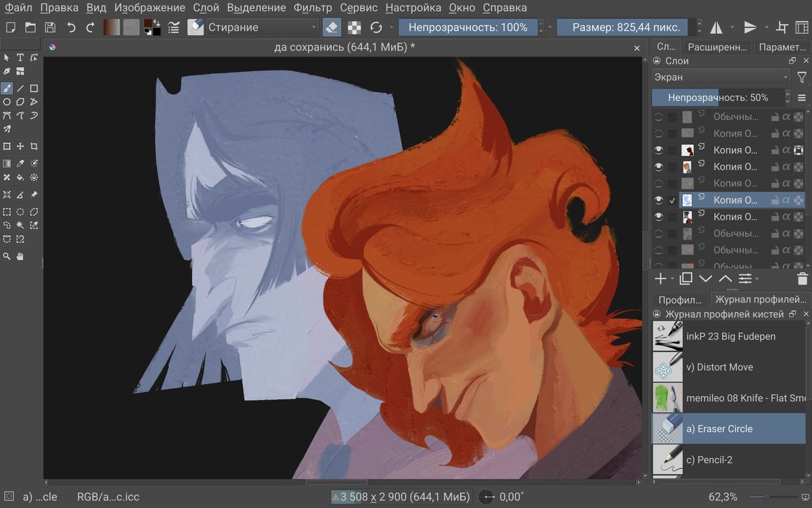Reload the original brush preset
This screenshot has width=812, height=508.
[376, 28]
